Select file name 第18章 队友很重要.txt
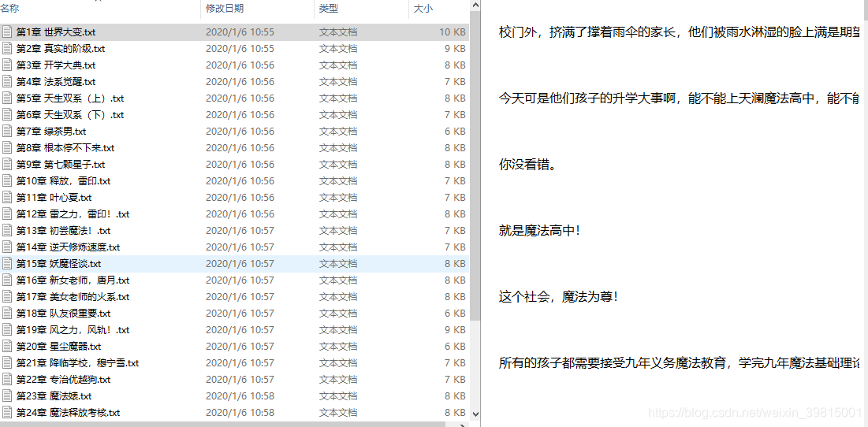The width and height of the screenshot is (868, 427). (x=63, y=314)
